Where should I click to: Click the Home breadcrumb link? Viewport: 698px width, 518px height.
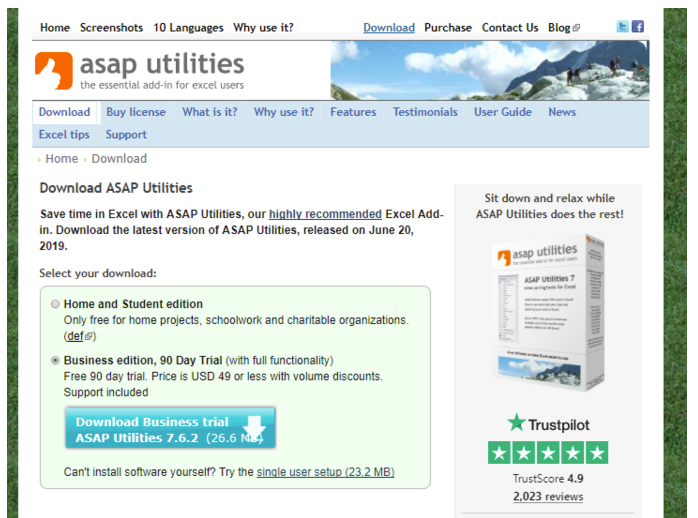pyautogui.click(x=61, y=159)
